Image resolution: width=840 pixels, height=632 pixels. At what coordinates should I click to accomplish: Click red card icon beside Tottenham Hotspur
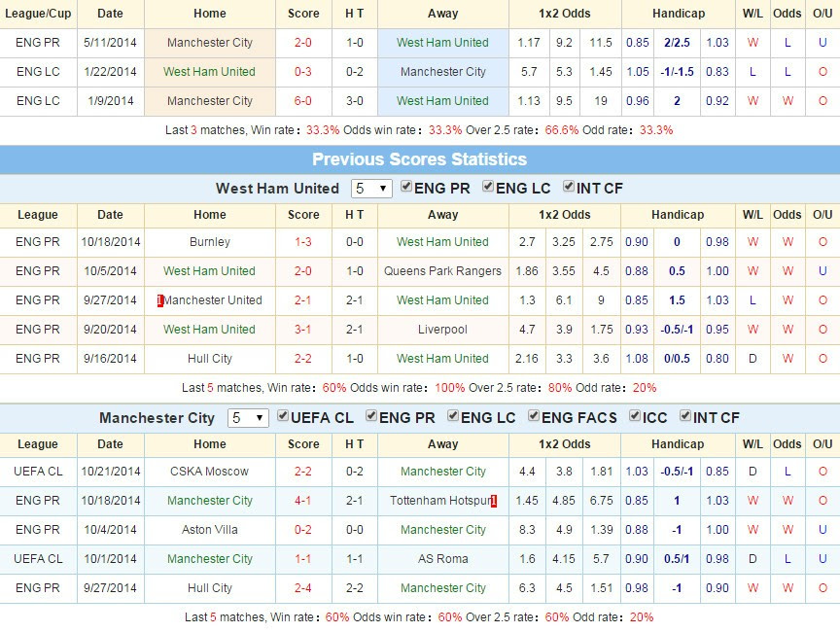493,502
